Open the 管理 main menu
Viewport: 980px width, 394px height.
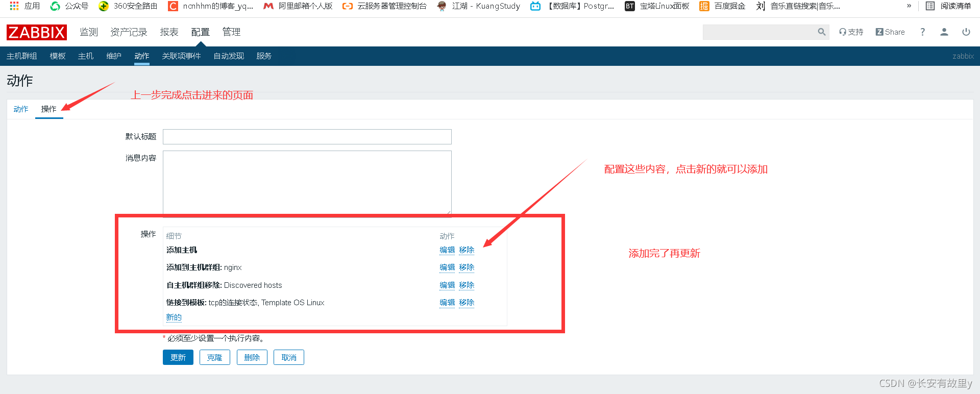point(231,32)
